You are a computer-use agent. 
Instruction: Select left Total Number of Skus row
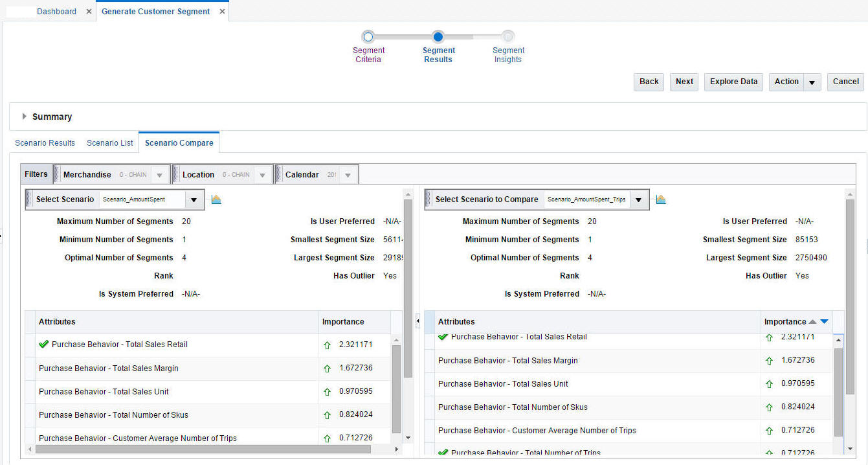pyautogui.click(x=208, y=415)
